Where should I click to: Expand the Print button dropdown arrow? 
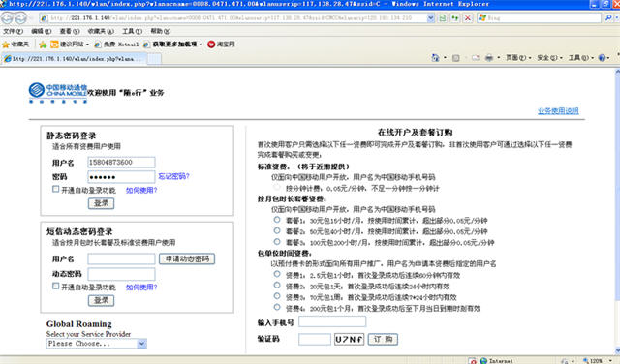(498, 58)
